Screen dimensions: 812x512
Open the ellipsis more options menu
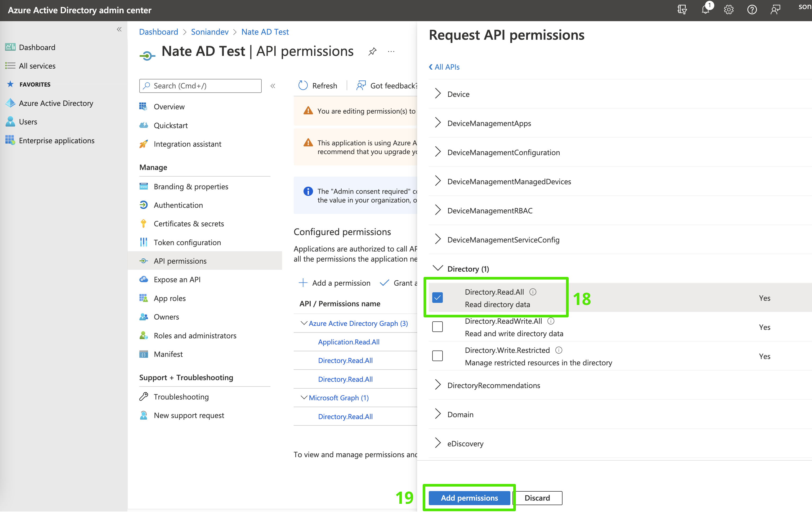[391, 52]
